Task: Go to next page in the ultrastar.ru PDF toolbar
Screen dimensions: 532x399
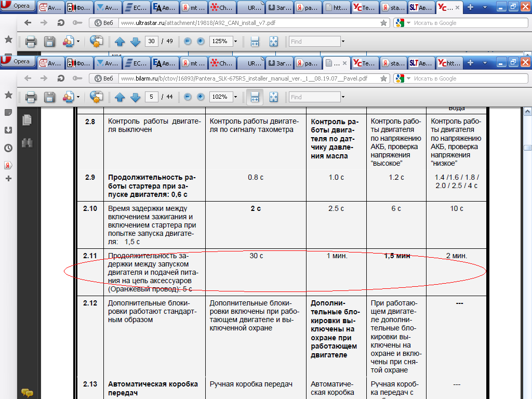Action: (x=136, y=42)
